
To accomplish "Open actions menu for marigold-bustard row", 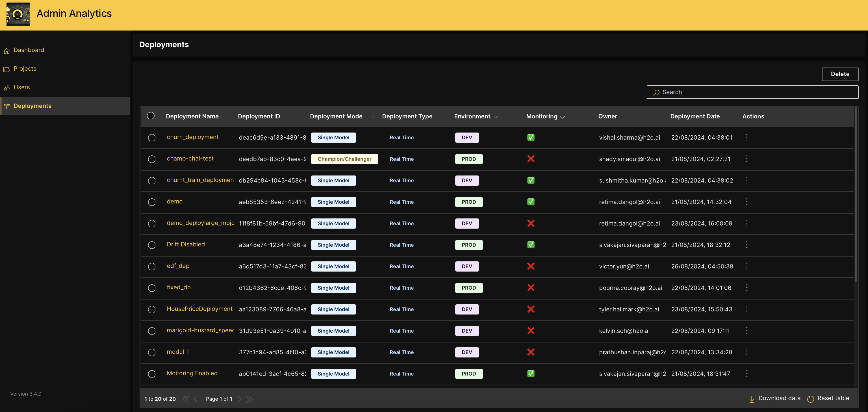I will [x=747, y=330].
